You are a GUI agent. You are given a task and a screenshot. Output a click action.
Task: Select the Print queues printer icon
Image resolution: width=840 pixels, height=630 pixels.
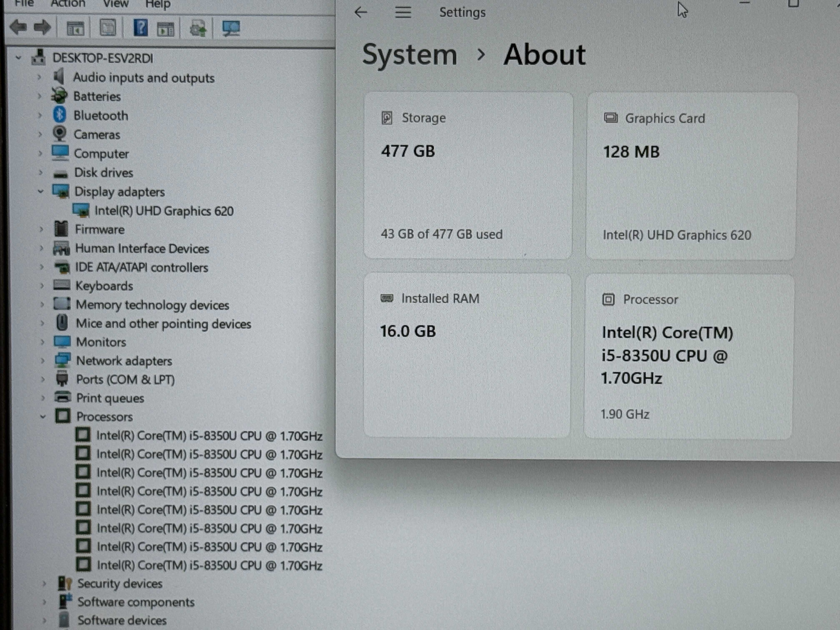point(63,397)
